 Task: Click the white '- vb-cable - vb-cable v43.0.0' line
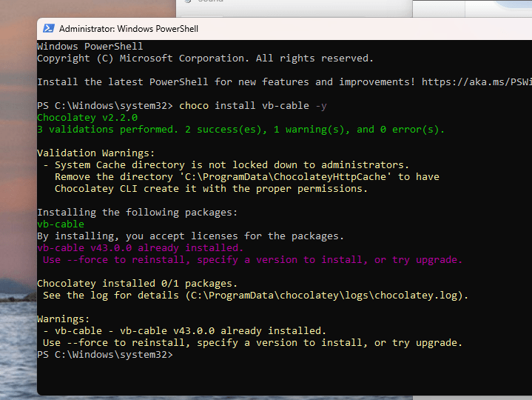point(184,330)
